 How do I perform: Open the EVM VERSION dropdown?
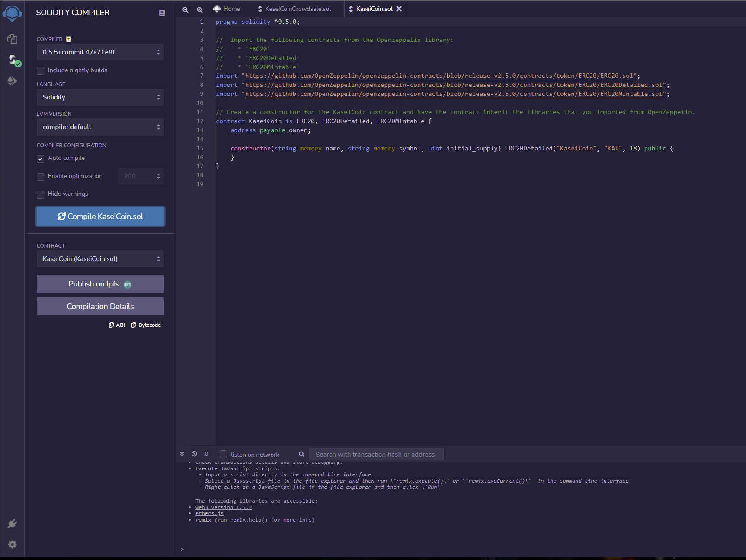[x=100, y=127]
